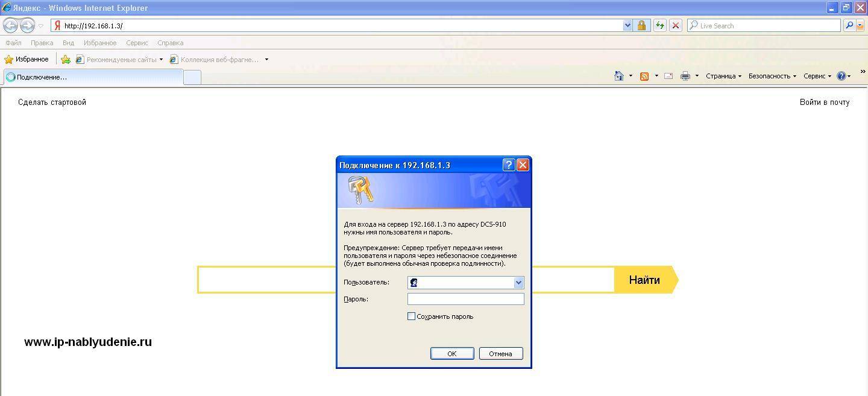
Task: Click the Read Mail envelope icon
Action: pyautogui.click(x=668, y=76)
